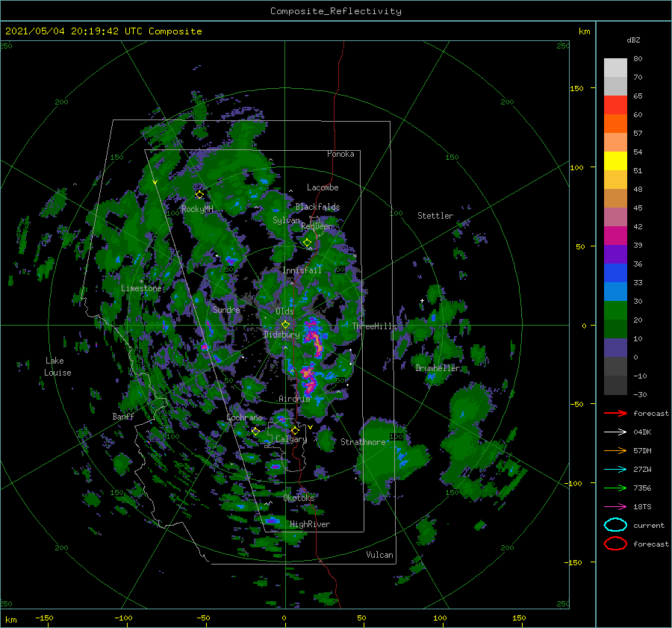Click the Didsbury city label
Screen dimensions: 672x628
point(281,335)
